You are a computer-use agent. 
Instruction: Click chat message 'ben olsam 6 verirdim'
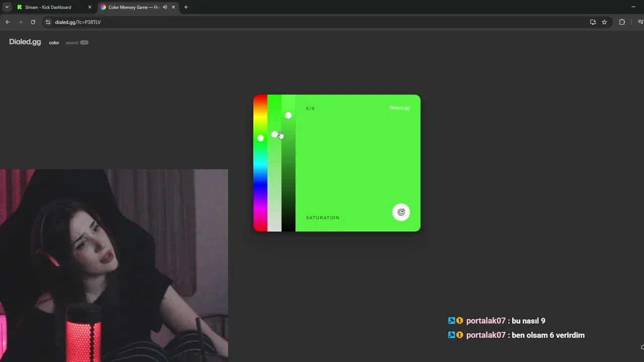pos(548,335)
